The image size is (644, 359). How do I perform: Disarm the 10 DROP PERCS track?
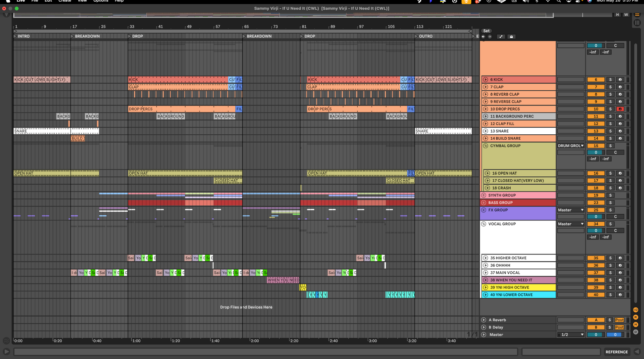tap(620, 109)
